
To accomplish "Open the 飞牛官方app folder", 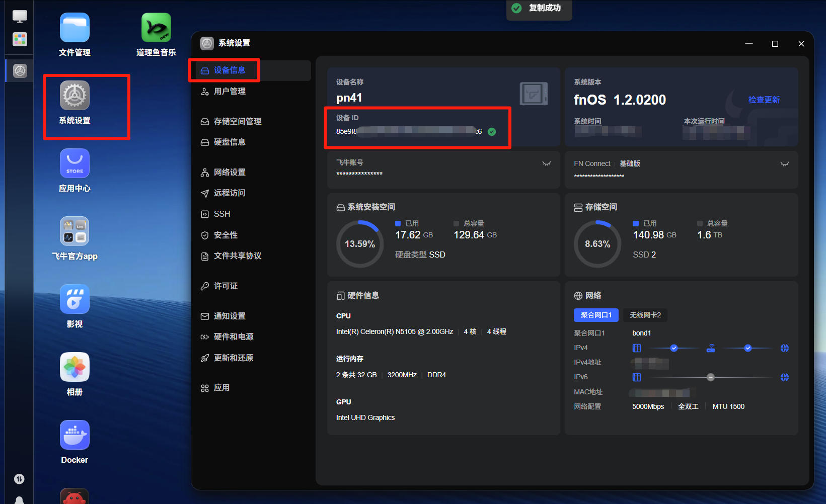I will pos(74,231).
